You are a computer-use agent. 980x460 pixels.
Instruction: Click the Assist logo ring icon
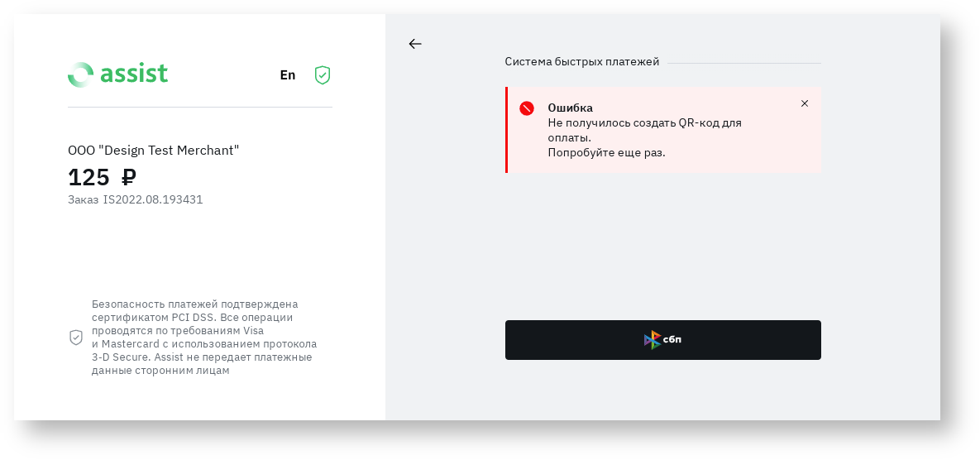click(x=81, y=74)
